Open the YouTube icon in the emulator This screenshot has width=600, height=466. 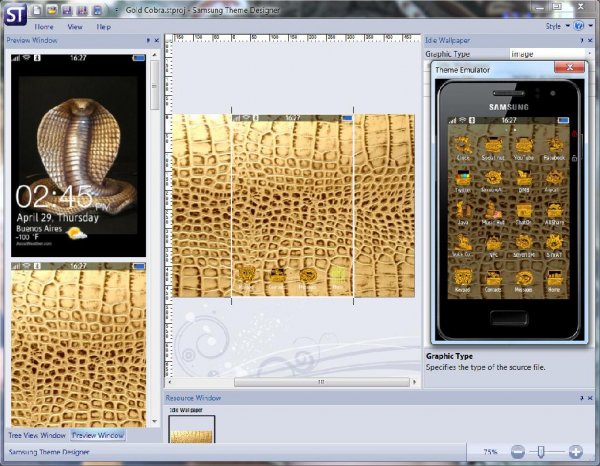(524, 146)
